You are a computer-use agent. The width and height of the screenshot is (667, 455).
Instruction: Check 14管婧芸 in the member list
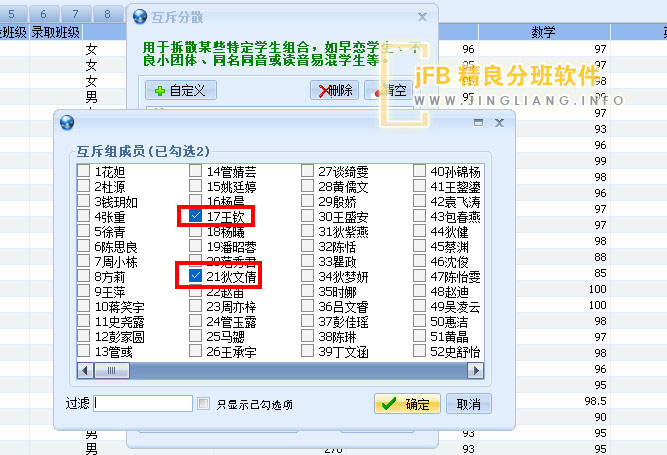click(195, 171)
